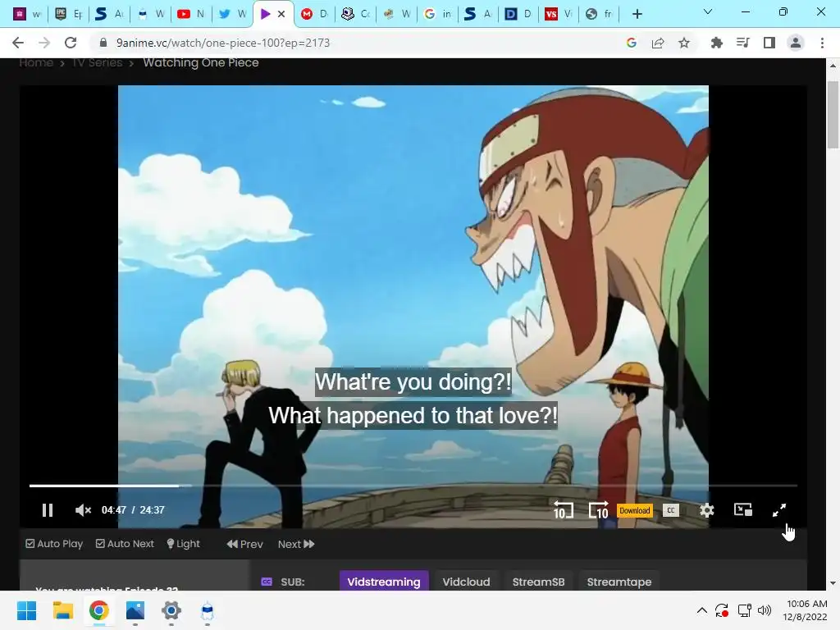Screen dimensions: 840x630
Task: Click the Chrome taskbar icon
Action: (x=98, y=610)
